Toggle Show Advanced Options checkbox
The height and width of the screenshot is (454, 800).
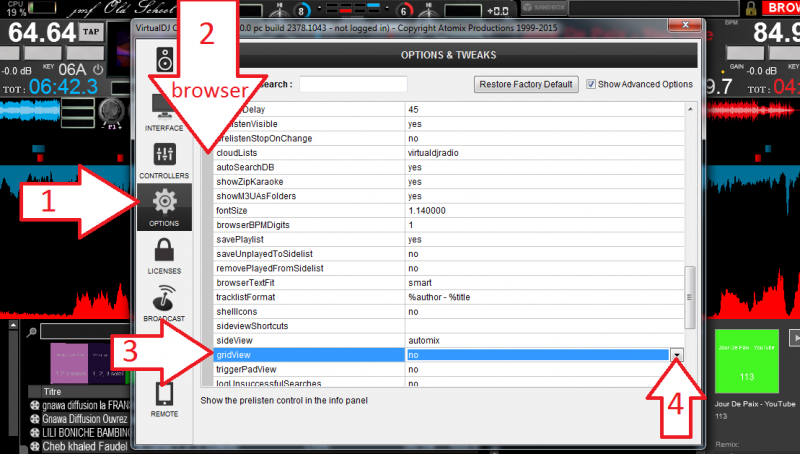point(591,84)
